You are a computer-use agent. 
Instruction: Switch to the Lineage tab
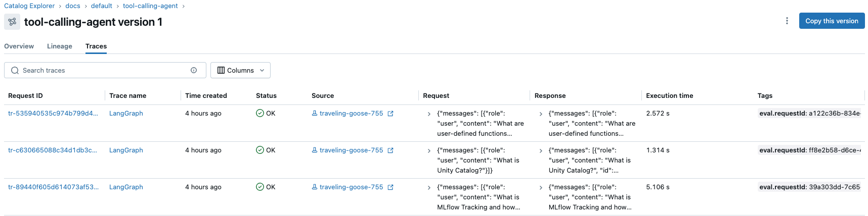(60, 46)
